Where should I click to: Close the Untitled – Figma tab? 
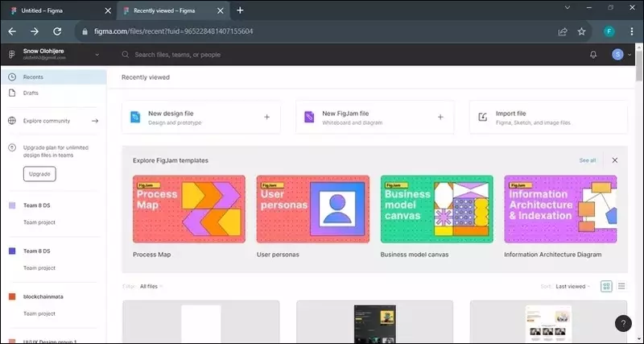108,10
